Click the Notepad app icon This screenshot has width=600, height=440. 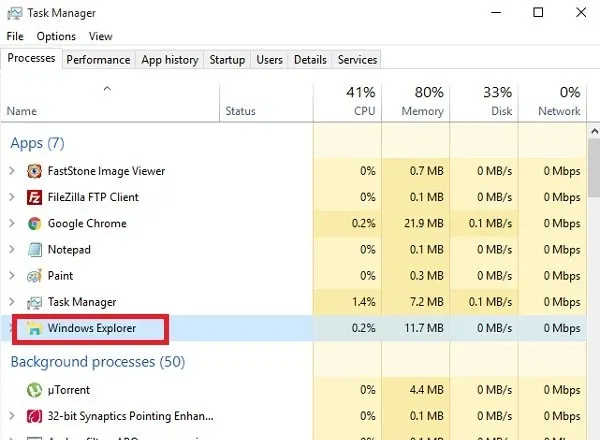coord(34,250)
